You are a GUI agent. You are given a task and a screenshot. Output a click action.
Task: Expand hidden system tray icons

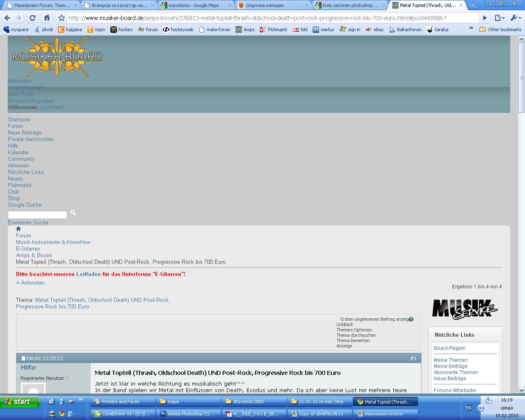pyautogui.click(x=481, y=408)
